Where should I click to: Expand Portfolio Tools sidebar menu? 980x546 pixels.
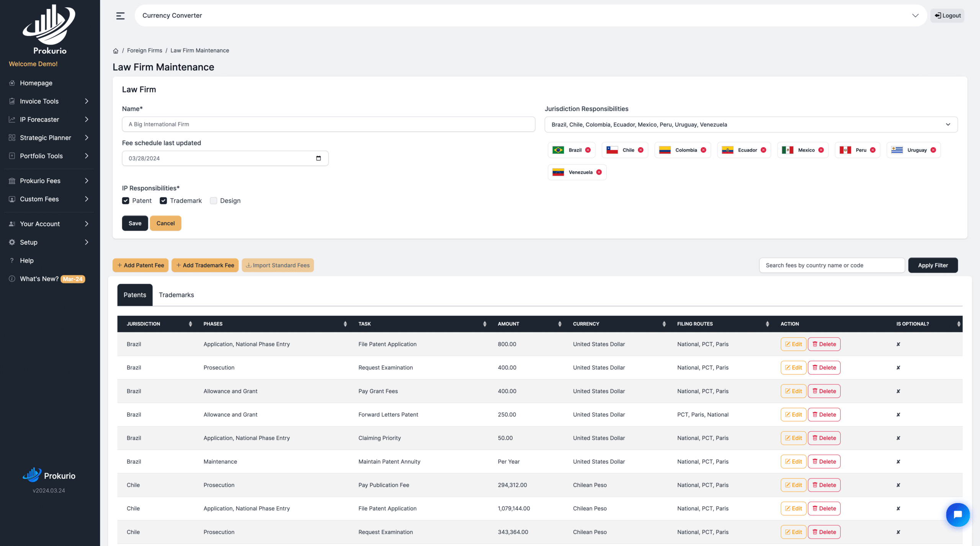point(49,156)
